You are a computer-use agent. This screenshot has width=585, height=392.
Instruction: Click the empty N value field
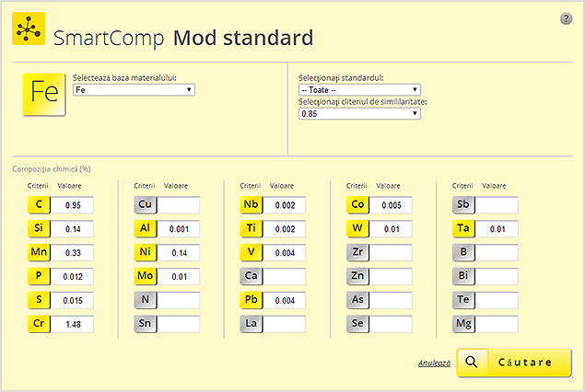(x=179, y=300)
